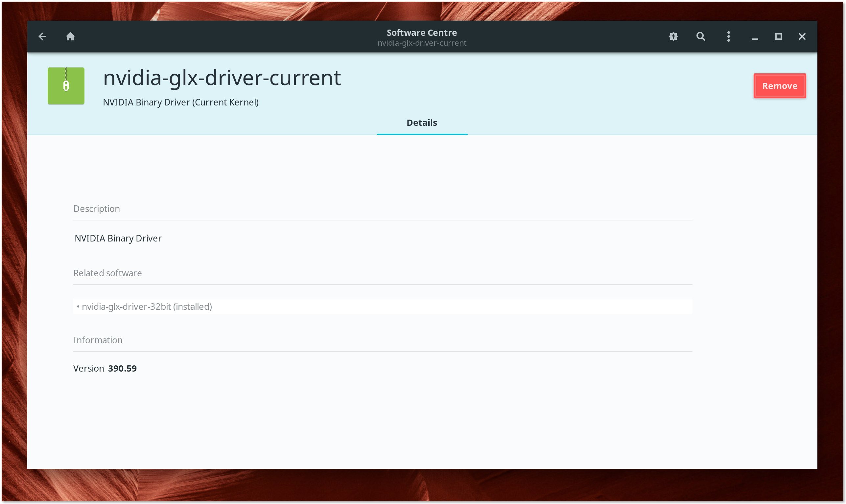Click the Software Centre window title

[422, 33]
